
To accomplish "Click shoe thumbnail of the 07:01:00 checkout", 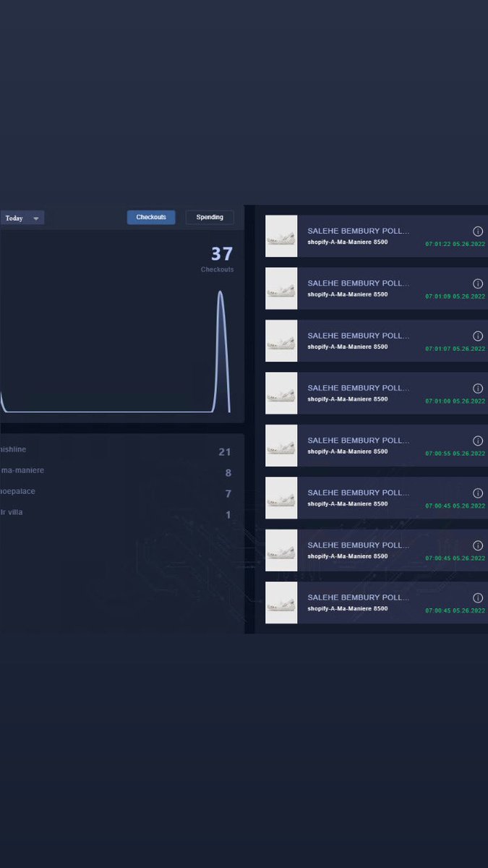I will (281, 393).
